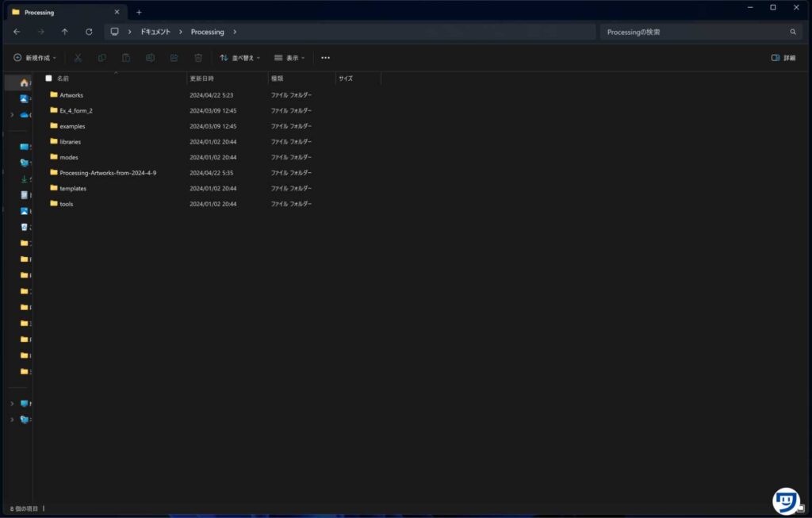Select the modes folder
The width and height of the screenshot is (812, 518).
pyautogui.click(x=69, y=157)
